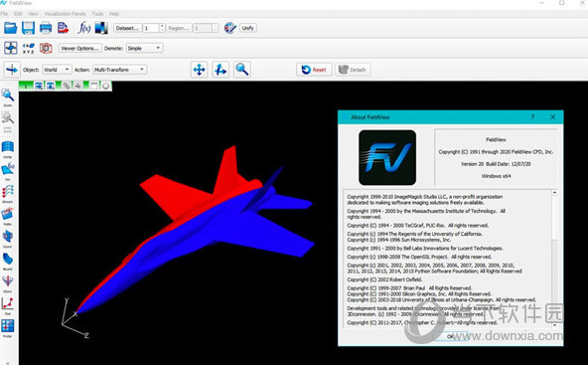The image size is (588, 365).
Task: Click the second blue window layout icon
Action: [50, 86]
